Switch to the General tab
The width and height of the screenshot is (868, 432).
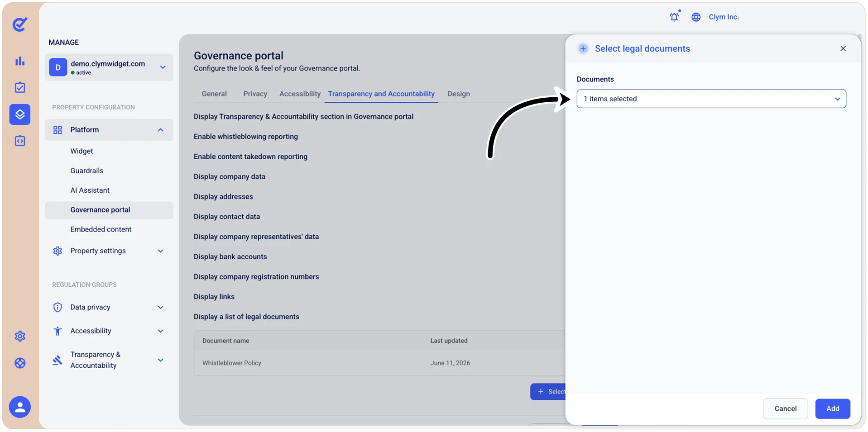[x=214, y=94]
